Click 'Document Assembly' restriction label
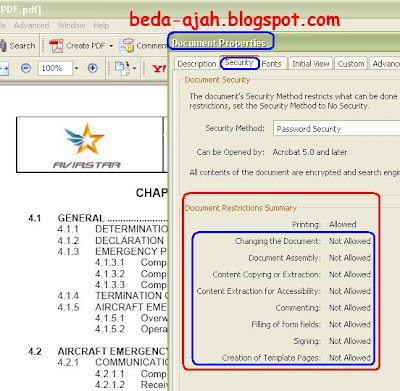This screenshot has height=391, width=400. pyautogui.click(x=285, y=258)
